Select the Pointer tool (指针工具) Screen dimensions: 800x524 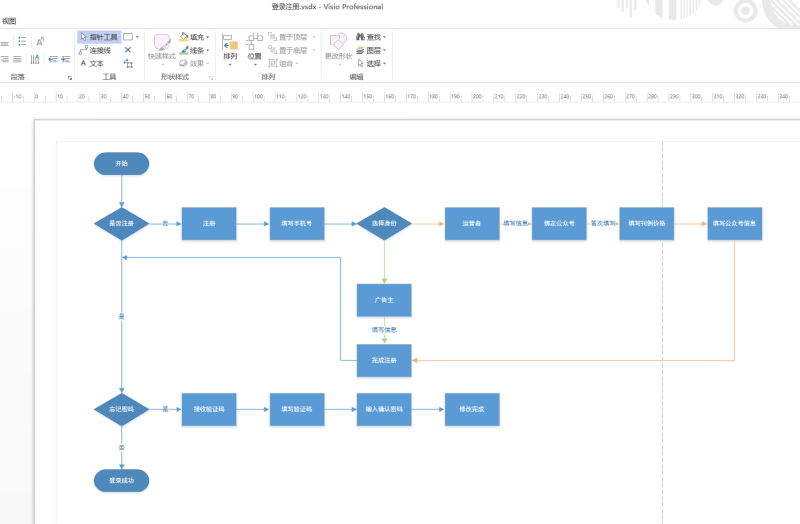[99, 37]
